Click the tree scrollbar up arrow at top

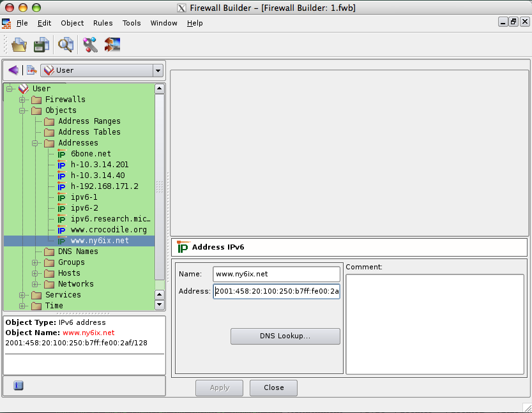coord(160,89)
